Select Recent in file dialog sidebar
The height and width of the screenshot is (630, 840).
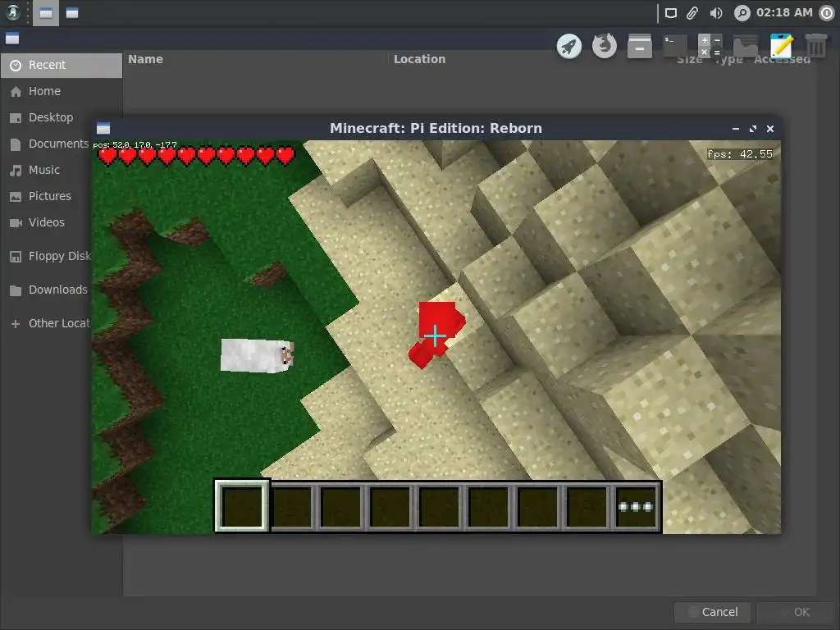point(61,65)
